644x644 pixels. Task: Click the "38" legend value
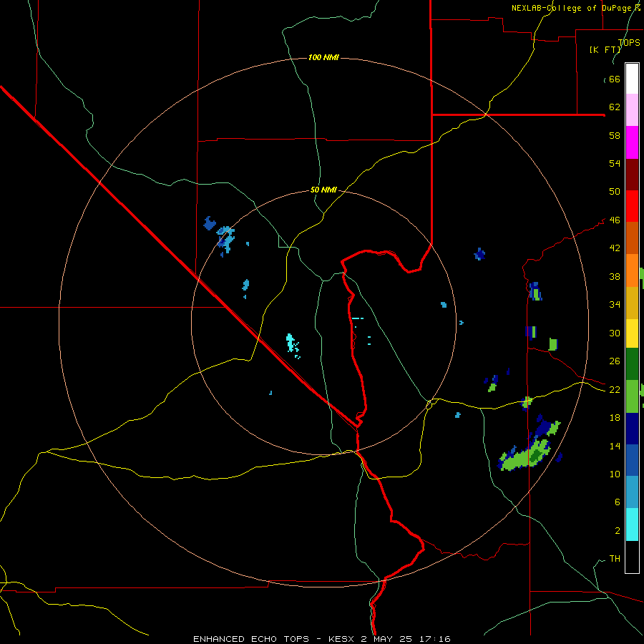click(x=615, y=276)
